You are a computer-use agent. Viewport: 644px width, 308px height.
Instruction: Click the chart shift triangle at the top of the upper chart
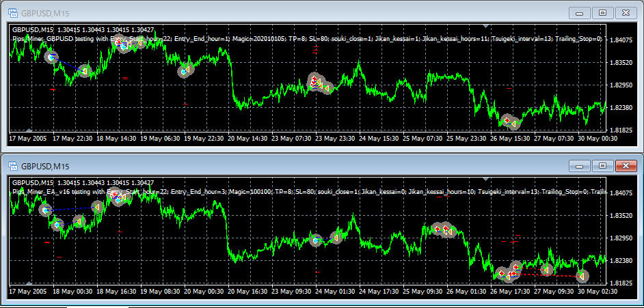coord(486,26)
